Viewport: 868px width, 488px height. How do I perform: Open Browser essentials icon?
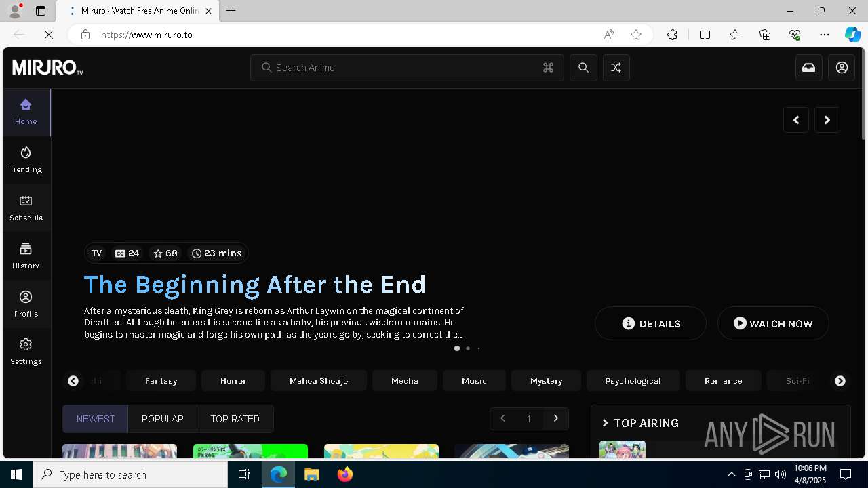[x=795, y=35]
